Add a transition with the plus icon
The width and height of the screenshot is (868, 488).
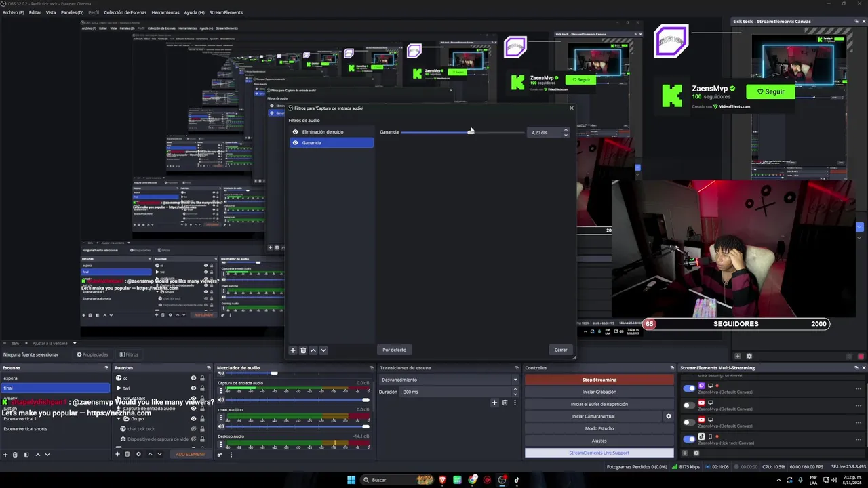(x=494, y=403)
